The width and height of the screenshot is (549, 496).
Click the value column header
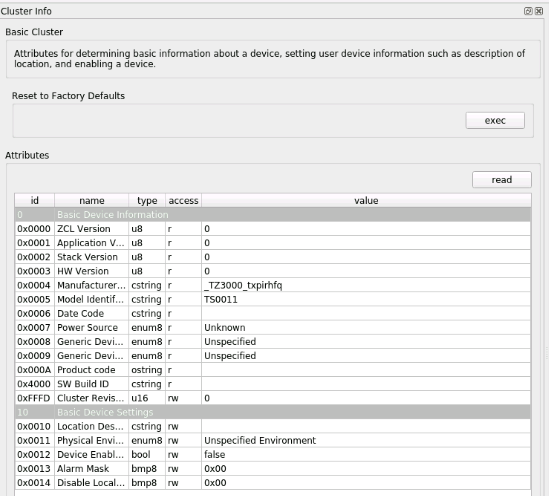click(366, 201)
